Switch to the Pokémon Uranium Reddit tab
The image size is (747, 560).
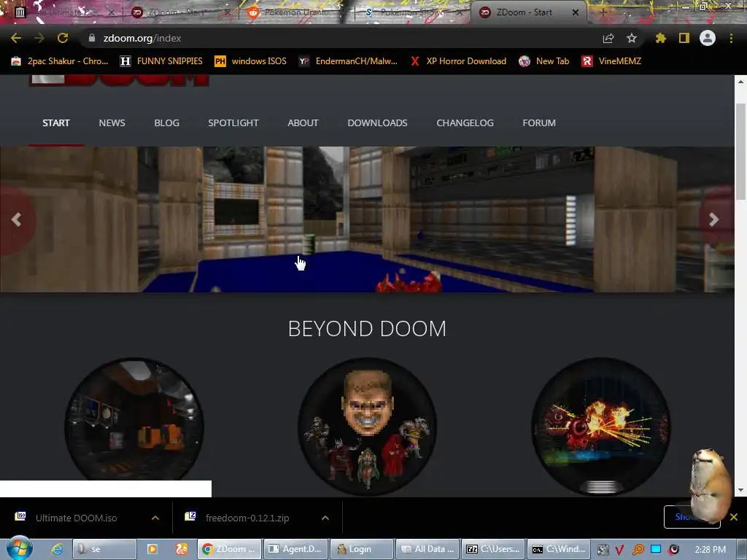tap(290, 12)
